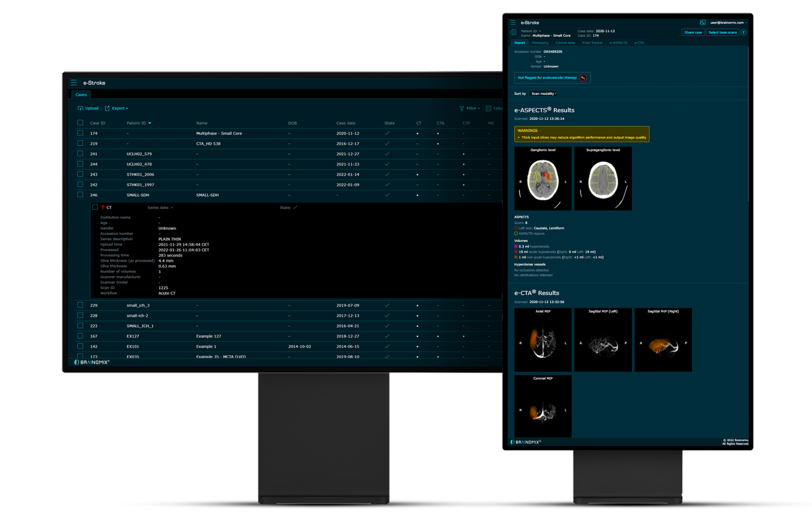
Task: Switch to the Messaging tab
Action: click(x=540, y=43)
